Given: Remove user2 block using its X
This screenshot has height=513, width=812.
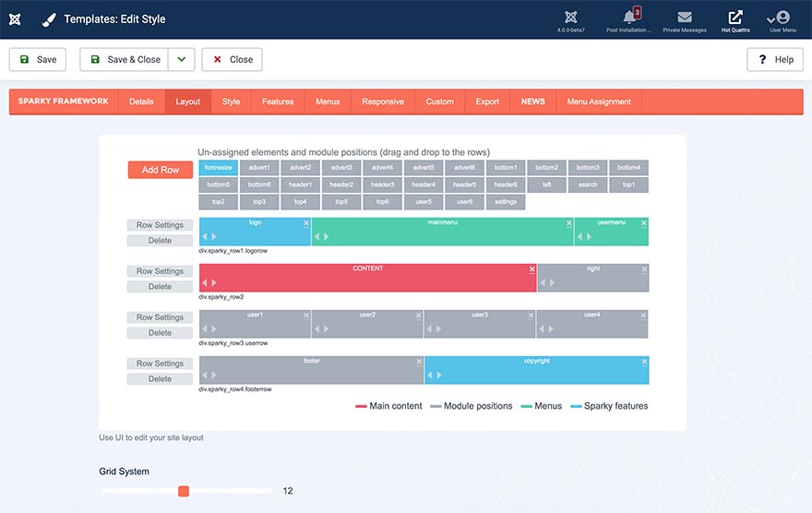Looking at the screenshot, I should (418, 316).
